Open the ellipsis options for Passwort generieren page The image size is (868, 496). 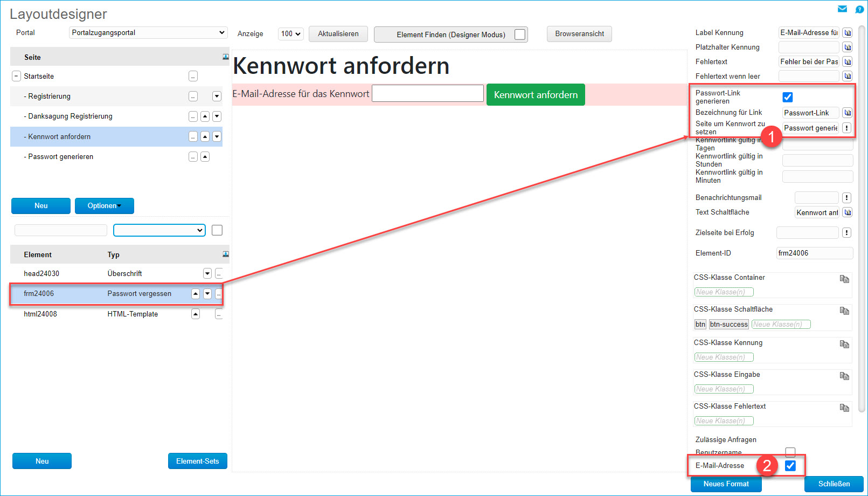coord(193,157)
